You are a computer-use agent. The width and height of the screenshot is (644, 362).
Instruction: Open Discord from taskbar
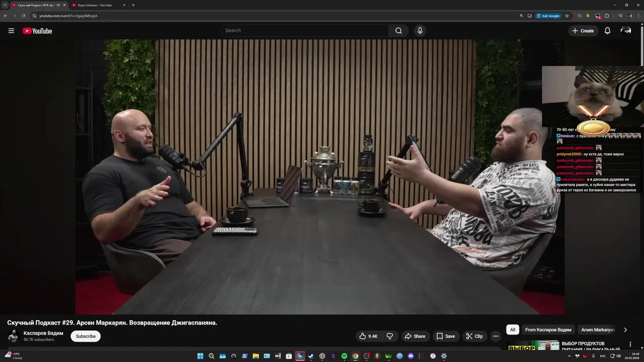pos(411,356)
